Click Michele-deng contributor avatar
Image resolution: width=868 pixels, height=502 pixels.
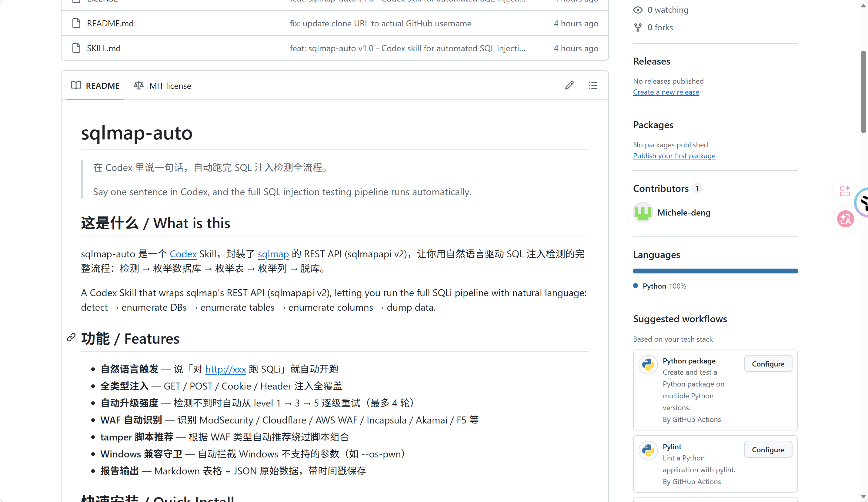(x=643, y=212)
